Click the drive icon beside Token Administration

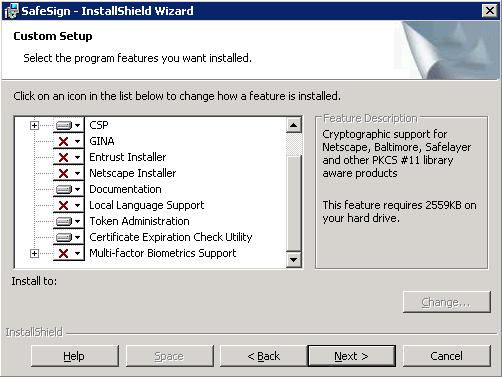tap(63, 221)
